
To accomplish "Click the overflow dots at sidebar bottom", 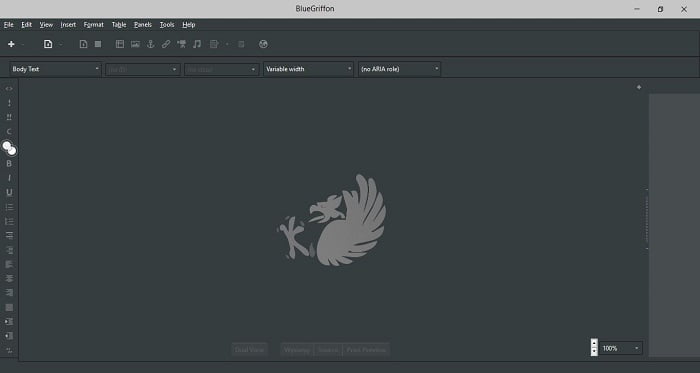I will pyautogui.click(x=9, y=350).
